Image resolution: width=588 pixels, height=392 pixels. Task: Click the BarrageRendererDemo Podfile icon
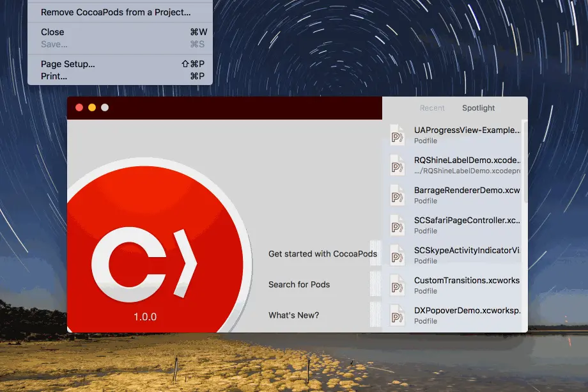397,195
